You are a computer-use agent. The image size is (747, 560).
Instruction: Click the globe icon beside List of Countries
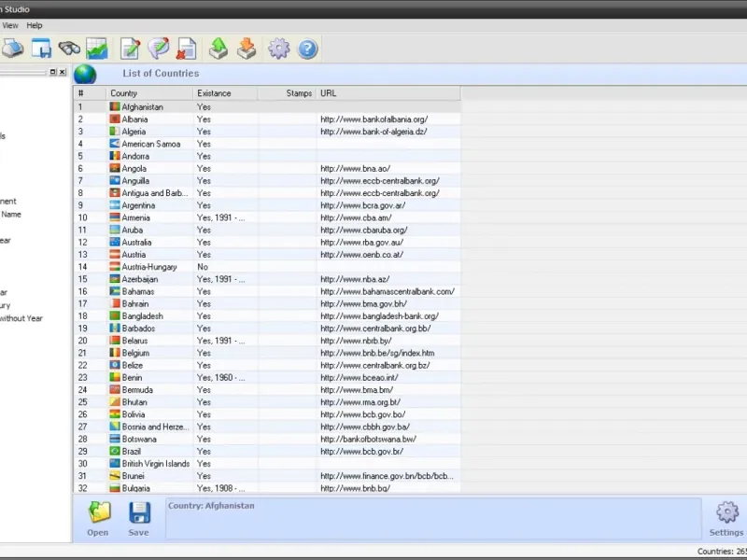(x=85, y=75)
